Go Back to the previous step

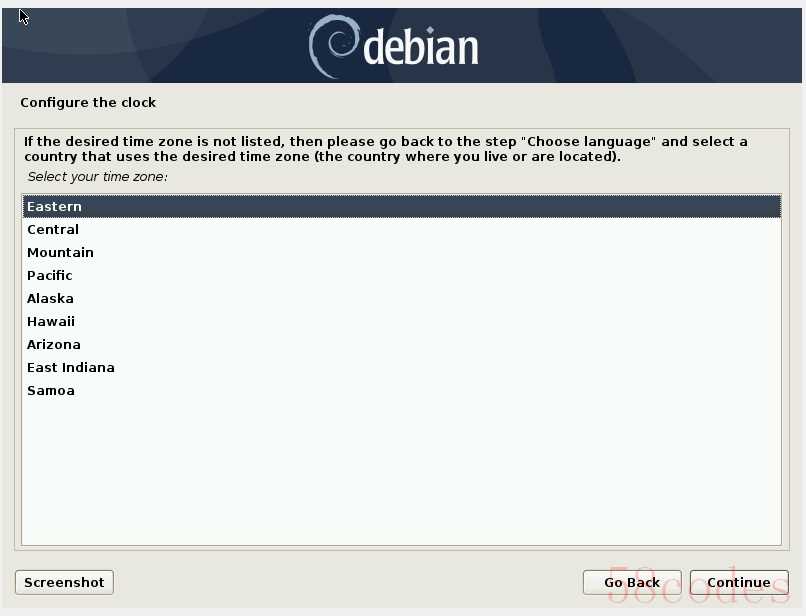pyautogui.click(x=632, y=582)
